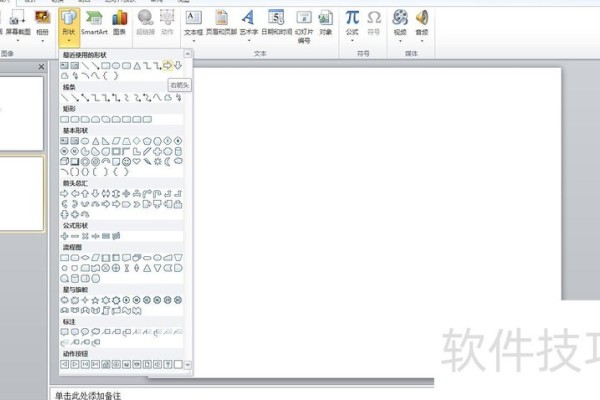Click shapes gallery scroll-down arrow
Screen dimensions: 600x400
click(x=188, y=365)
